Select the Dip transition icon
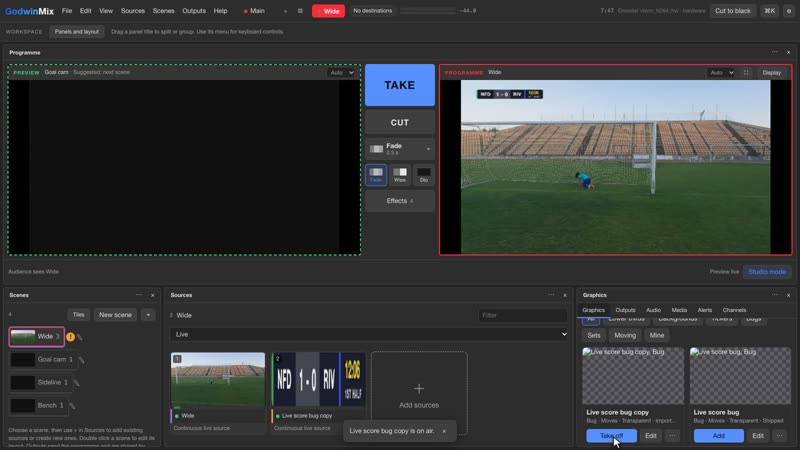Image resolution: width=800 pixels, height=450 pixels. (423, 175)
